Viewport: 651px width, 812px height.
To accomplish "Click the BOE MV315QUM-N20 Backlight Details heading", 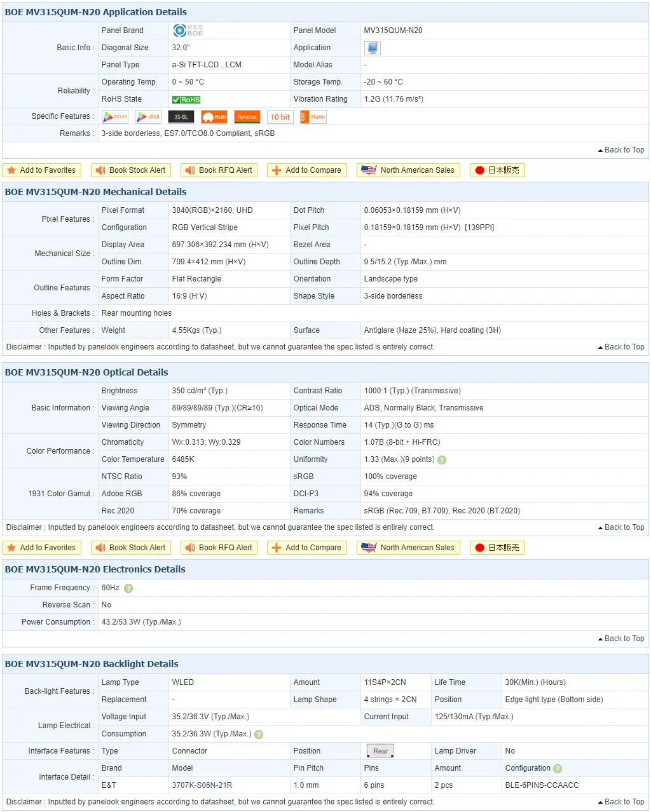I will point(92,664).
